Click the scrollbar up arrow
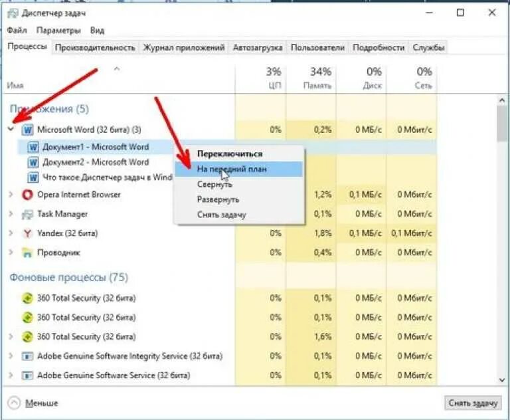The height and width of the screenshot is (420, 510). click(x=502, y=100)
